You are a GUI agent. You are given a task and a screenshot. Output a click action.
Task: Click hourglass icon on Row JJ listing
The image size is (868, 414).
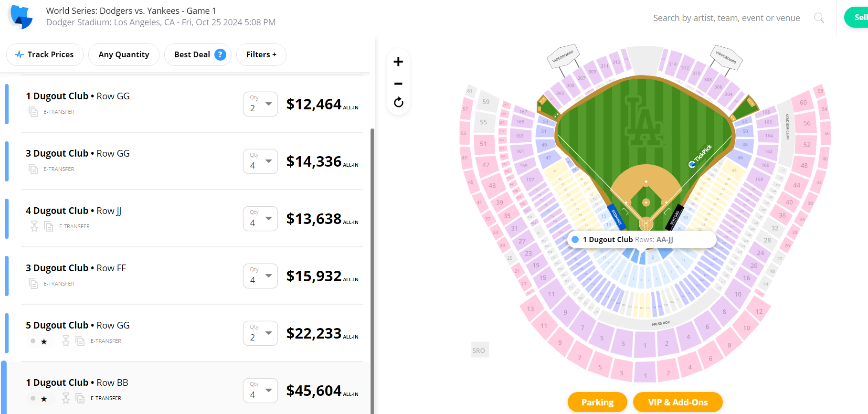click(34, 226)
